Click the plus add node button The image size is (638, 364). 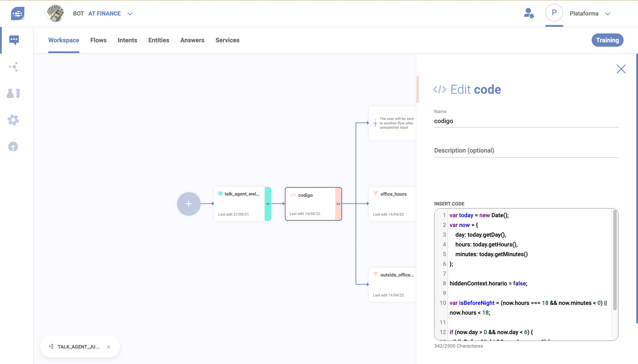(189, 204)
